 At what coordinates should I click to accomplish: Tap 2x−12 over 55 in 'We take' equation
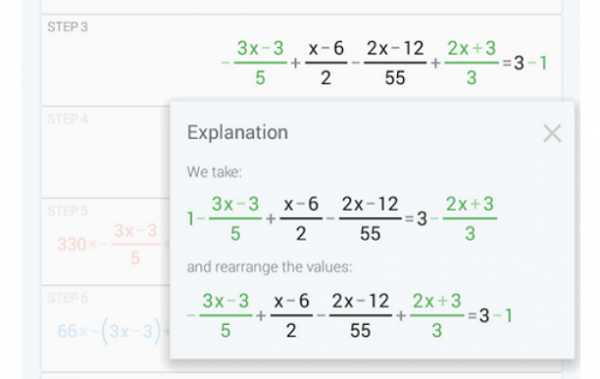point(370,219)
